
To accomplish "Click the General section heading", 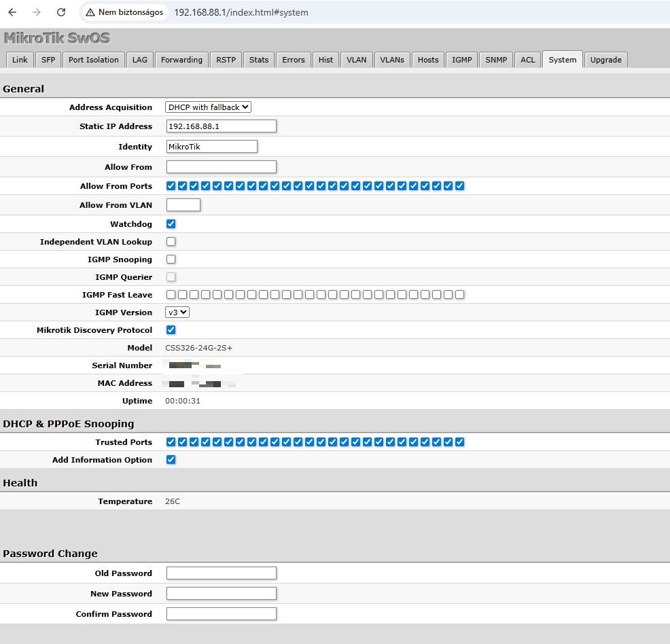I will click(24, 89).
